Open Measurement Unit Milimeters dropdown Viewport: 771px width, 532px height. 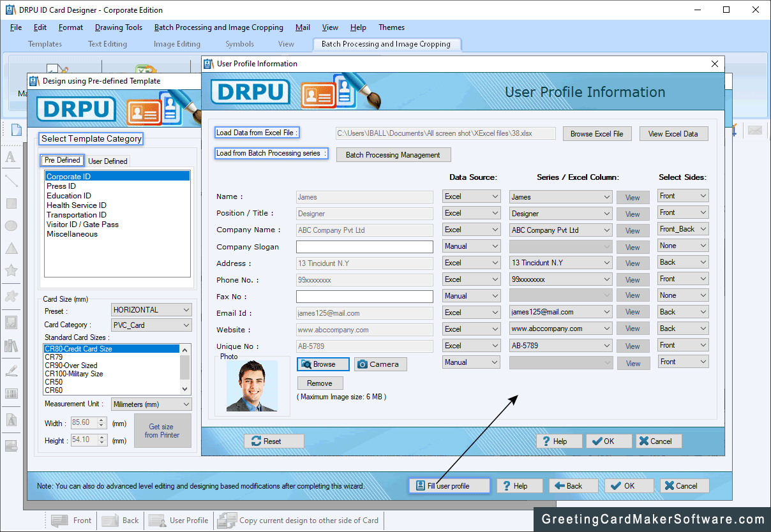tap(151, 404)
